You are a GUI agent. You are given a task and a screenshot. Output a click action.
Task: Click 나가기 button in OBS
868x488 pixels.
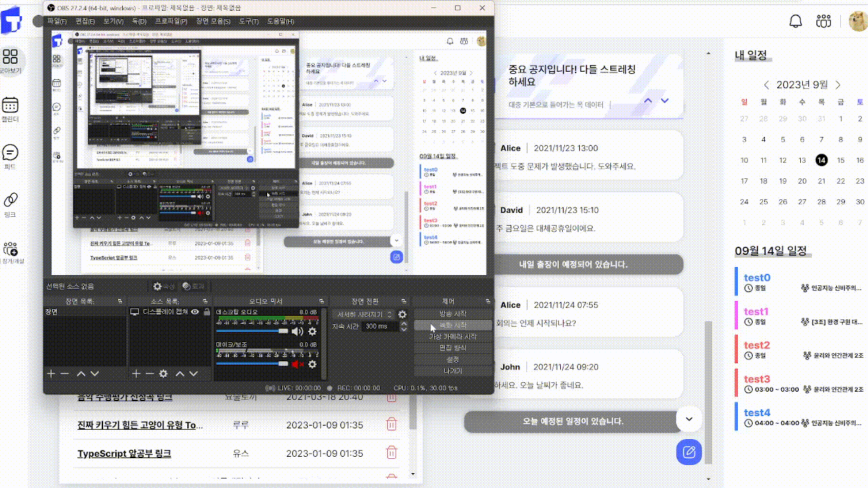pyautogui.click(x=453, y=371)
